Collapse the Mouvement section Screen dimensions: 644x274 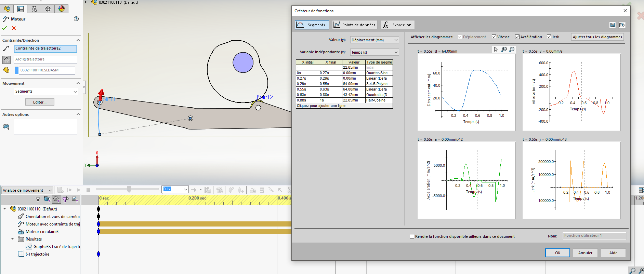pos(78,83)
